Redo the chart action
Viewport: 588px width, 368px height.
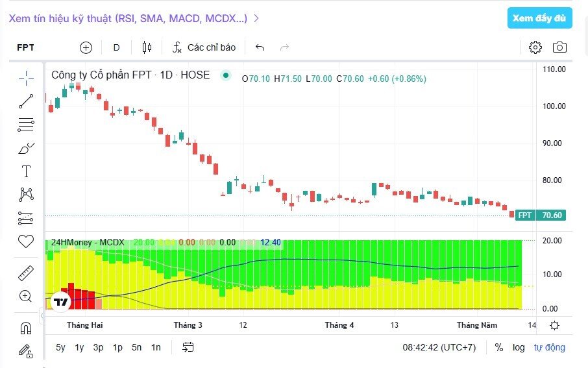(285, 47)
